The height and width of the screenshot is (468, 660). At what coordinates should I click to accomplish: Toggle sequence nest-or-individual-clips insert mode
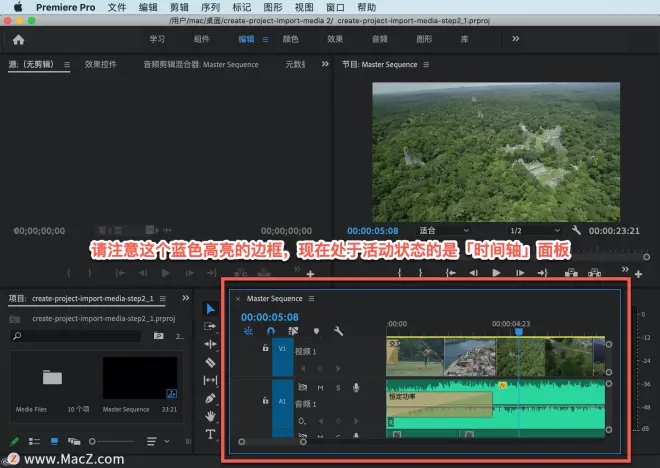click(248, 331)
